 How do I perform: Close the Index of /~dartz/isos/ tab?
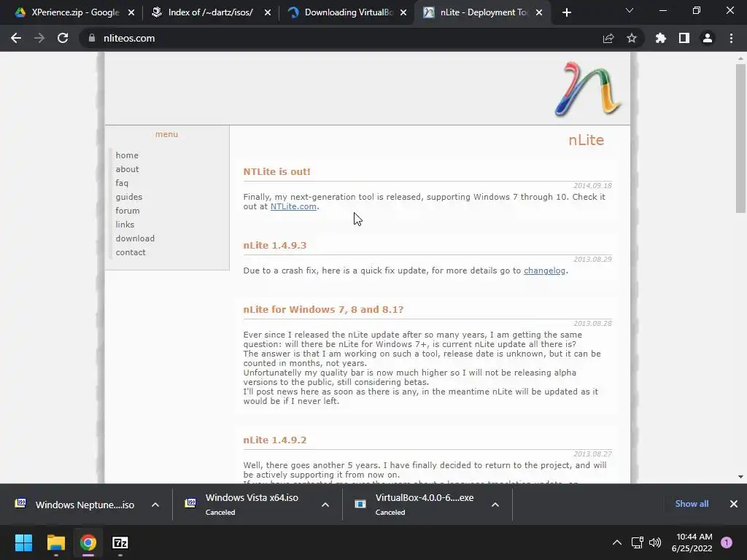(268, 13)
